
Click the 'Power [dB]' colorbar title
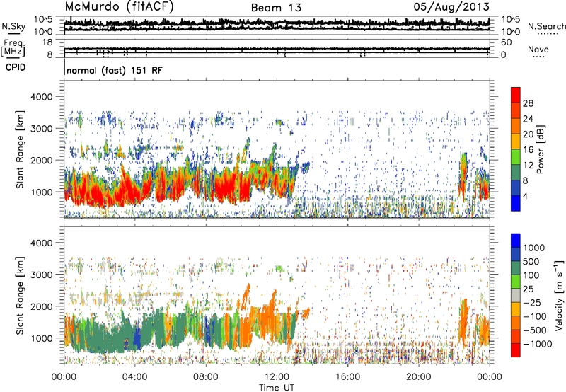[540, 149]
